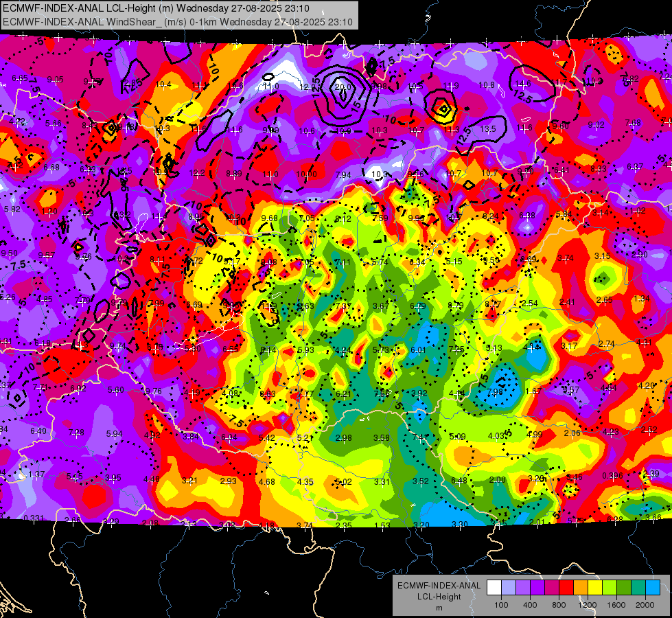Click the '3.30' value at bottom edge

pos(460,524)
